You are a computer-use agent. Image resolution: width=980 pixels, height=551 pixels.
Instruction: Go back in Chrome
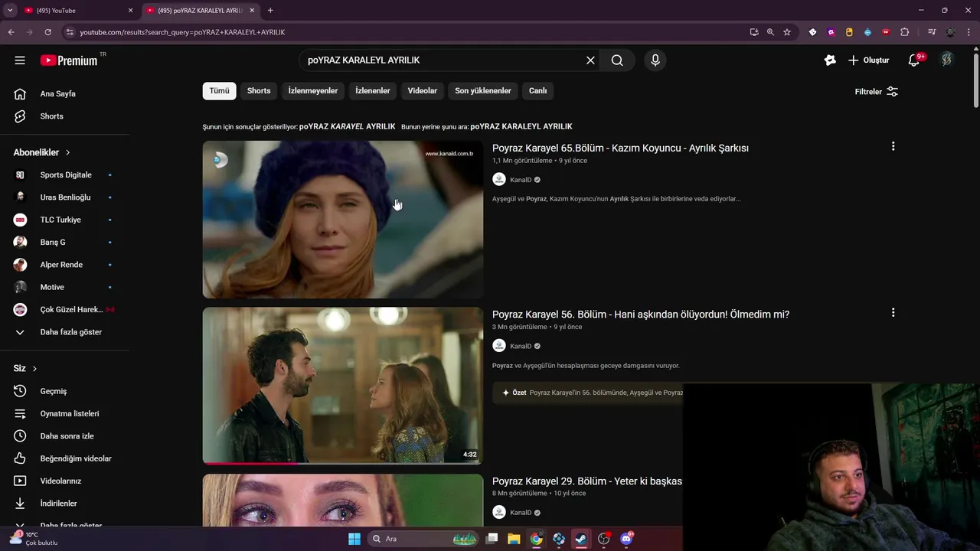click(11, 32)
